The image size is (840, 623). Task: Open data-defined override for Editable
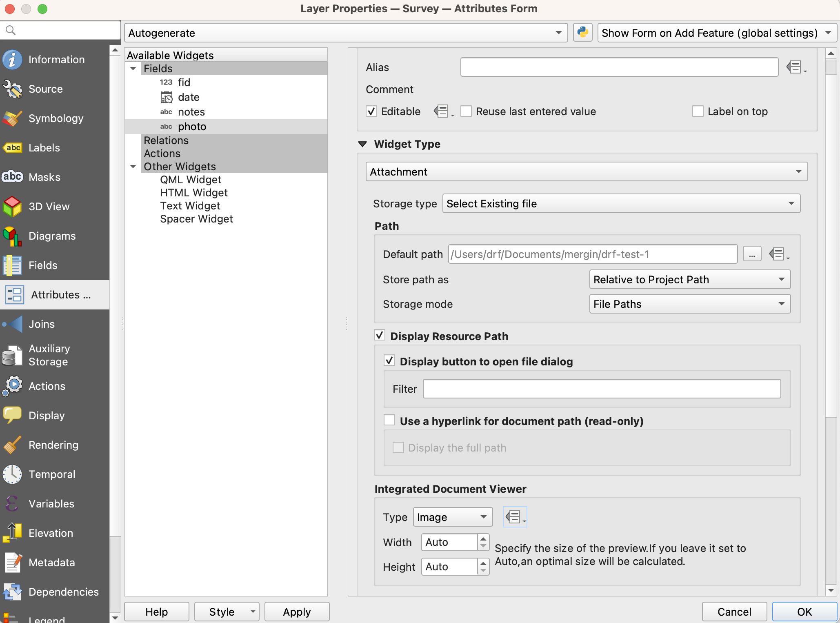coord(443,111)
